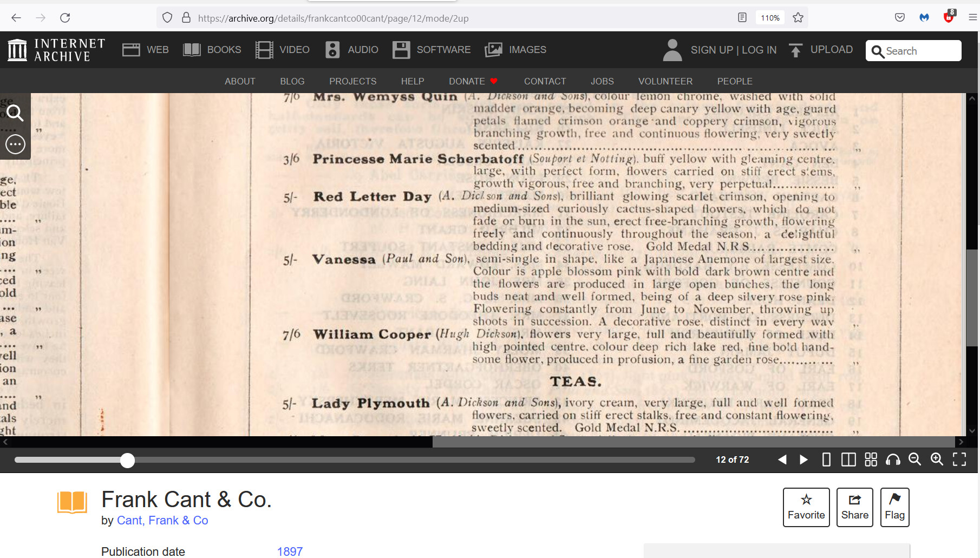Open the PROJECTS link

coord(353,81)
